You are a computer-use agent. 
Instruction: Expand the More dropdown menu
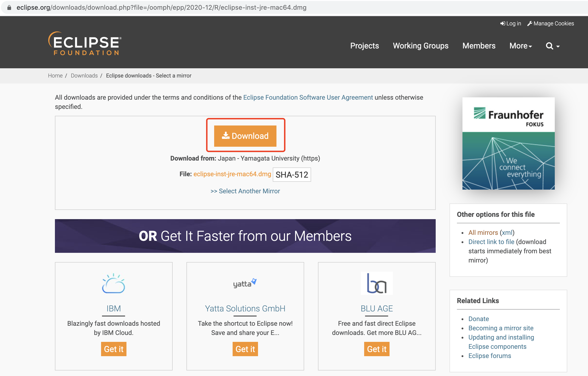click(520, 46)
